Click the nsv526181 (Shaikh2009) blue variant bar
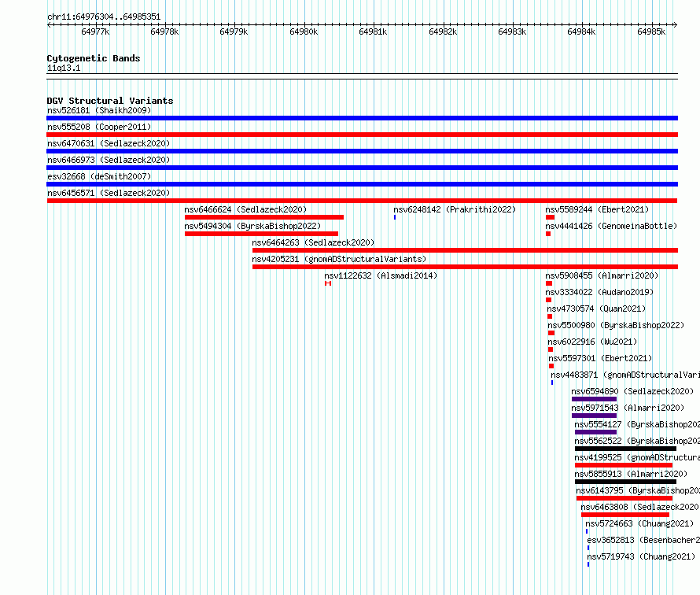700x595 pixels. (x=362, y=118)
